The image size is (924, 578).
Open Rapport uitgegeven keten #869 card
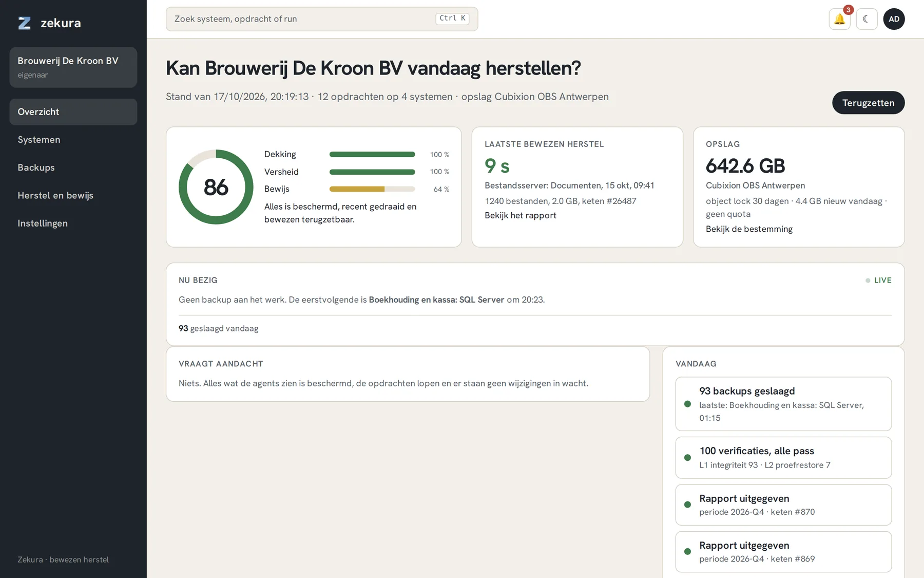pos(783,551)
